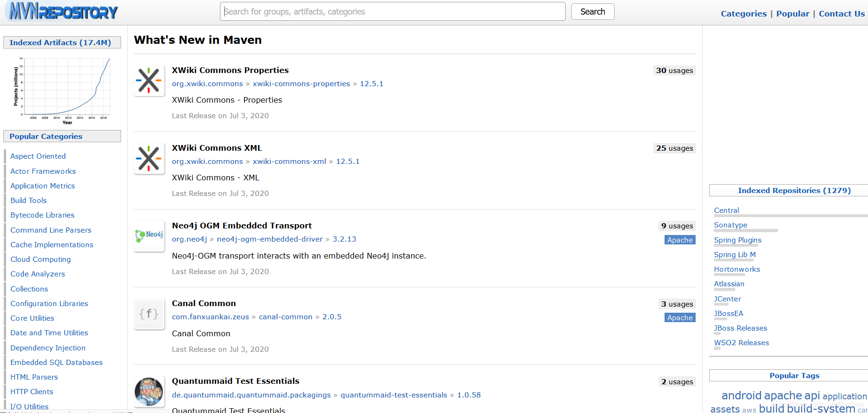
Task: Open Neo4j OGM Embedded Transport title
Action: [x=242, y=226]
